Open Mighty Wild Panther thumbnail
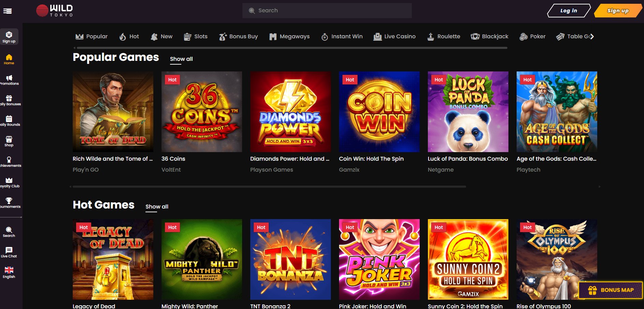644x309 pixels. 202,259
